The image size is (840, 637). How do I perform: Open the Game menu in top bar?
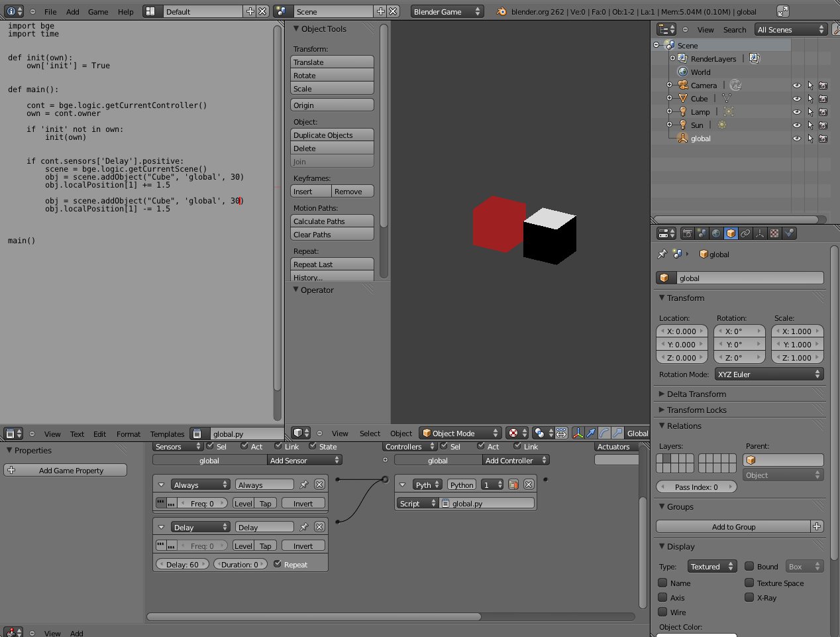pyautogui.click(x=98, y=11)
